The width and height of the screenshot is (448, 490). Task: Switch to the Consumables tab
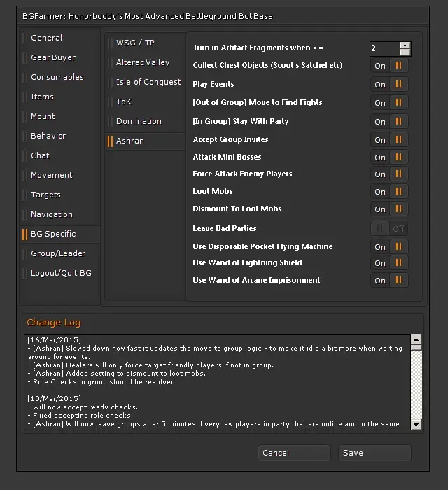click(x=60, y=77)
